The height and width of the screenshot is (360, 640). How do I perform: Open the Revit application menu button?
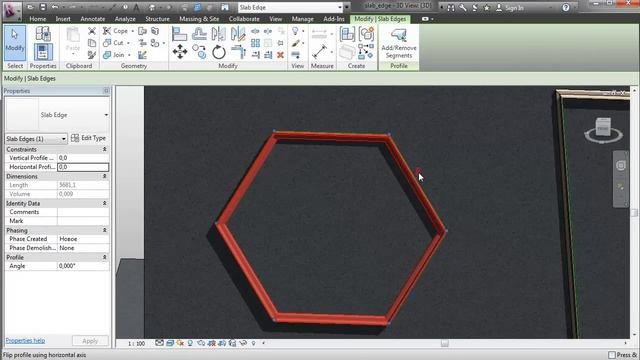pos(11,10)
